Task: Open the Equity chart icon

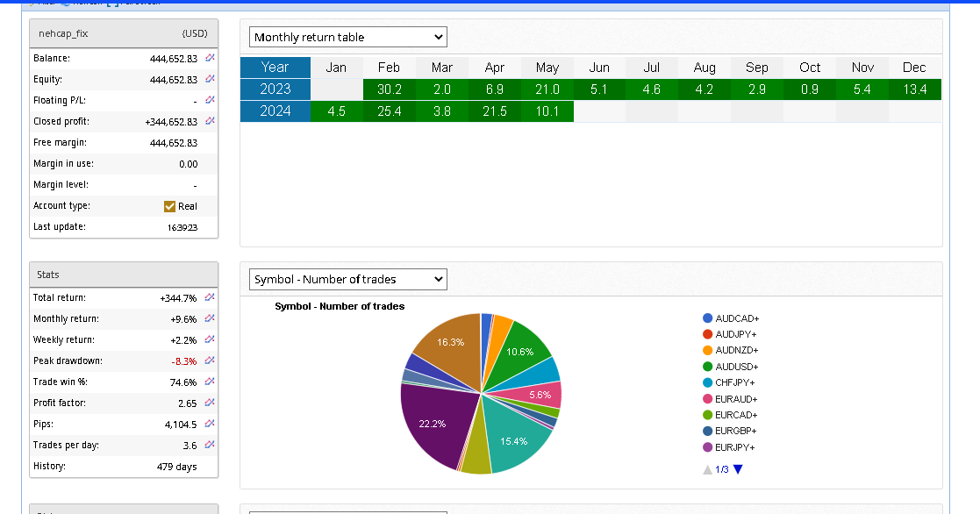Action: click(x=210, y=79)
